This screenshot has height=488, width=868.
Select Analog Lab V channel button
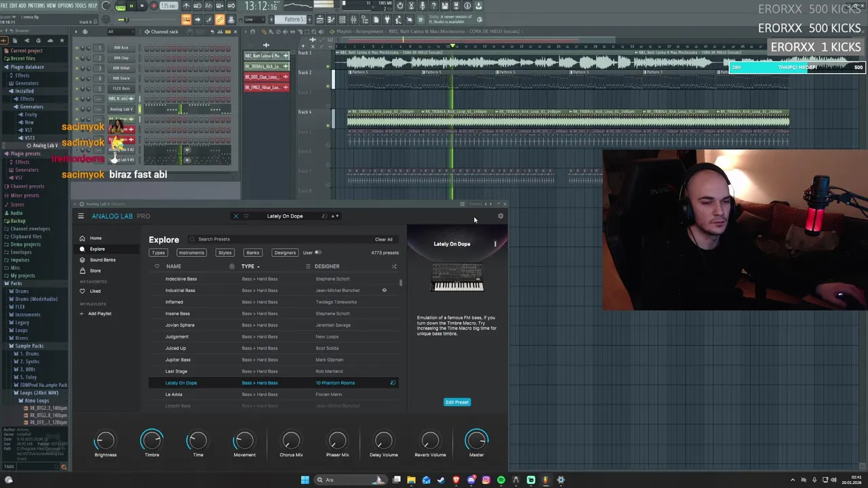121,109
